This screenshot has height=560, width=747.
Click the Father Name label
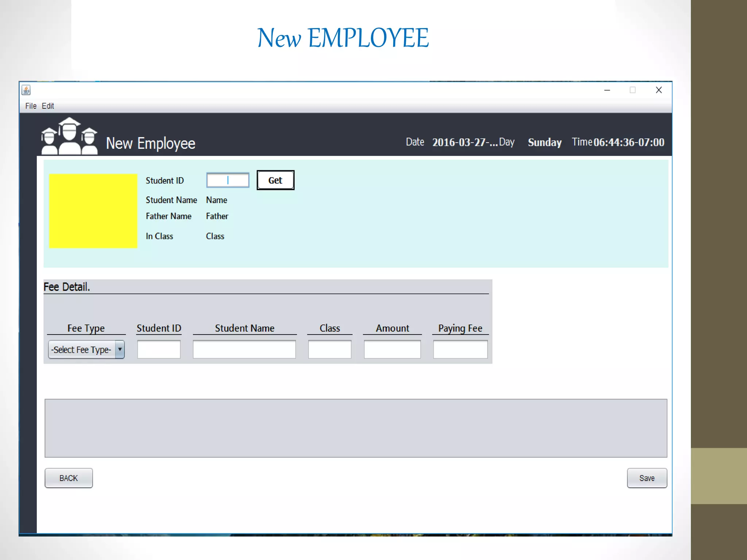click(x=169, y=216)
